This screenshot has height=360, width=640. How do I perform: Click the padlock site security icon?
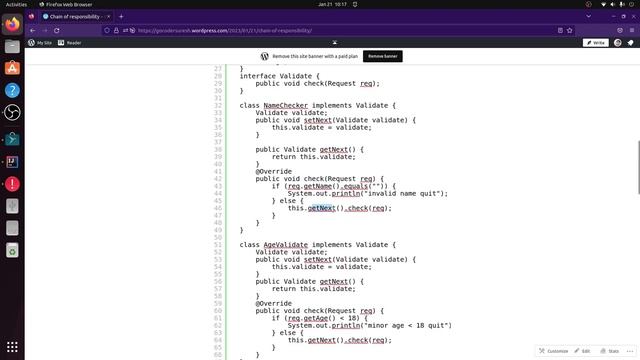(x=116, y=31)
